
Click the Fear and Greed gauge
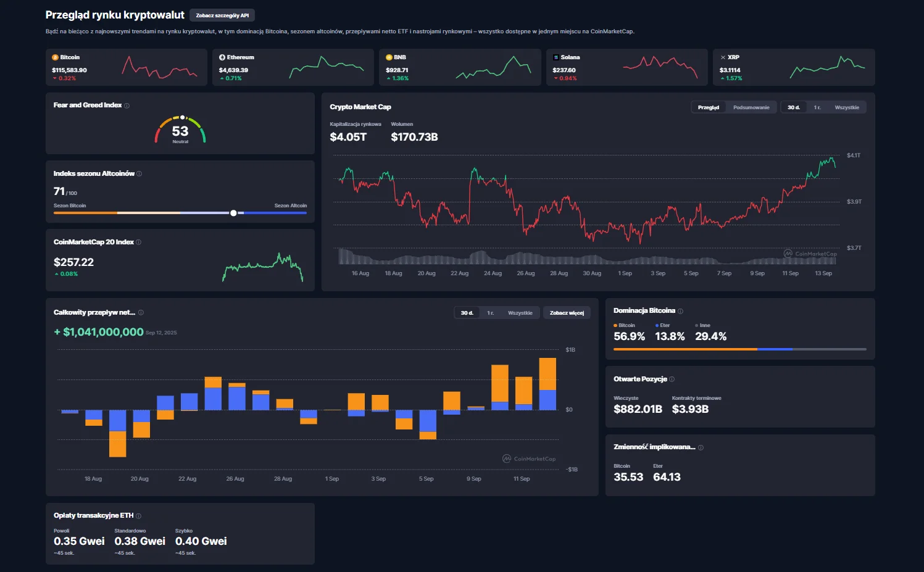tap(180, 130)
